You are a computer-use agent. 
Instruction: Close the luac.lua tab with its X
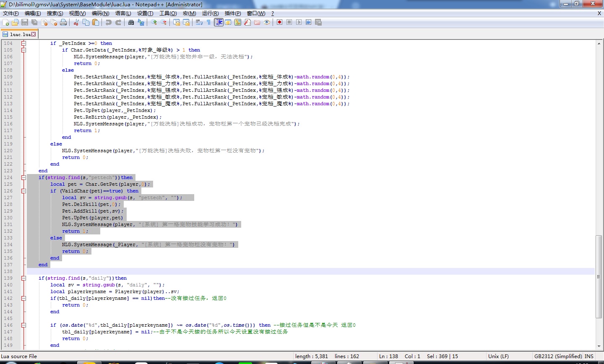pos(34,34)
